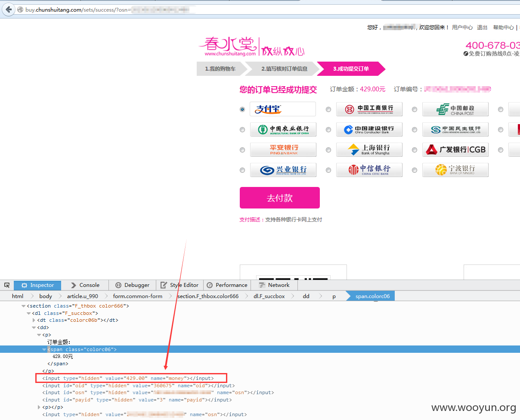The height and width of the screenshot is (420, 520).
Task: Switch to the Console tab
Action: (85, 285)
